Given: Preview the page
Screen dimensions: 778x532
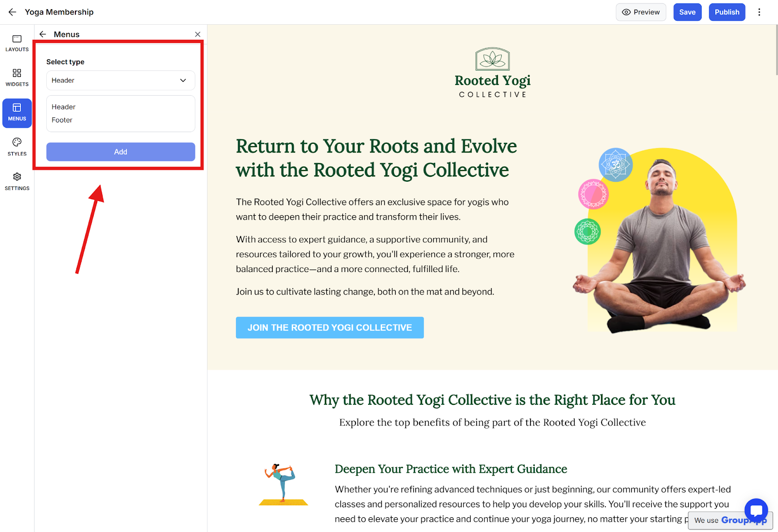Looking at the screenshot, I should pyautogui.click(x=641, y=12).
